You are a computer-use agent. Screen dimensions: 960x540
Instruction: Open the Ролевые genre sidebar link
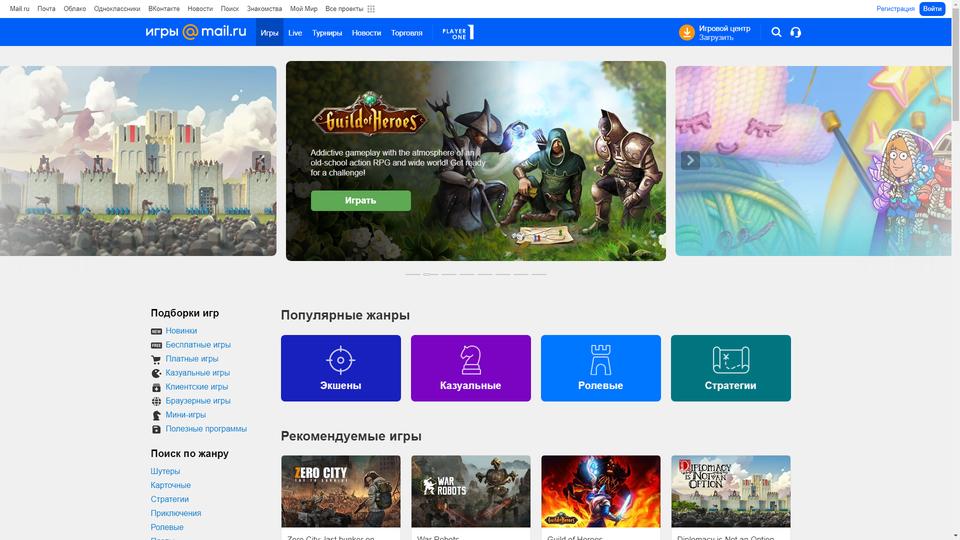[x=167, y=528]
